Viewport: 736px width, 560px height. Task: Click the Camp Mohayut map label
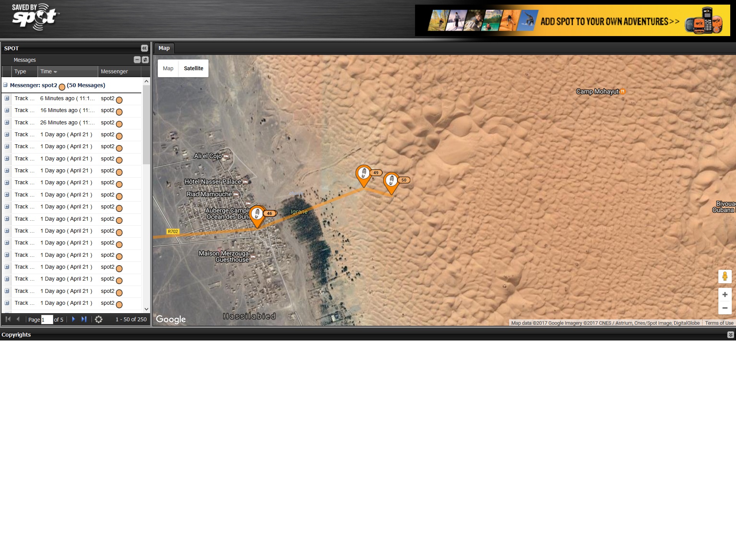pos(597,91)
